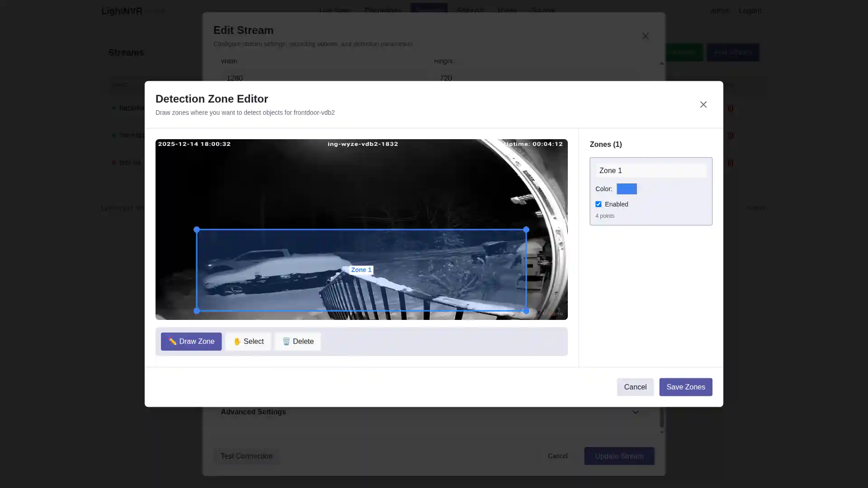This screenshot has height=488, width=868.
Task: Click the Zone 1 name input field
Action: pyautogui.click(x=651, y=170)
